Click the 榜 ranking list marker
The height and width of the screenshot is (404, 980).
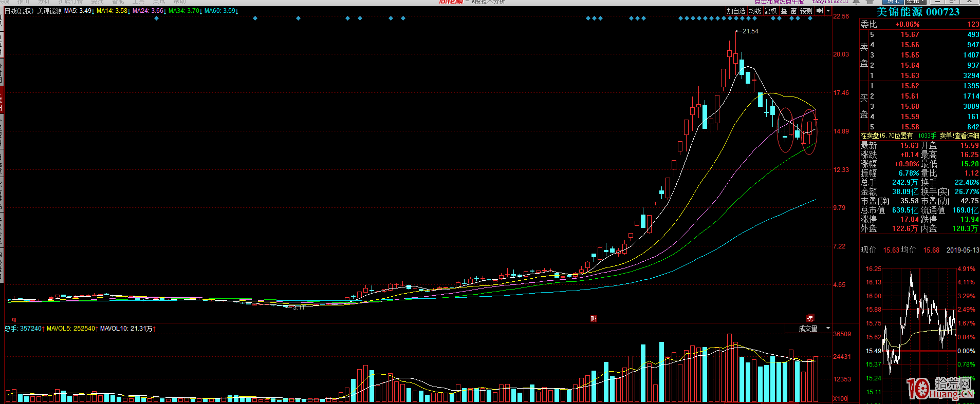[810, 318]
